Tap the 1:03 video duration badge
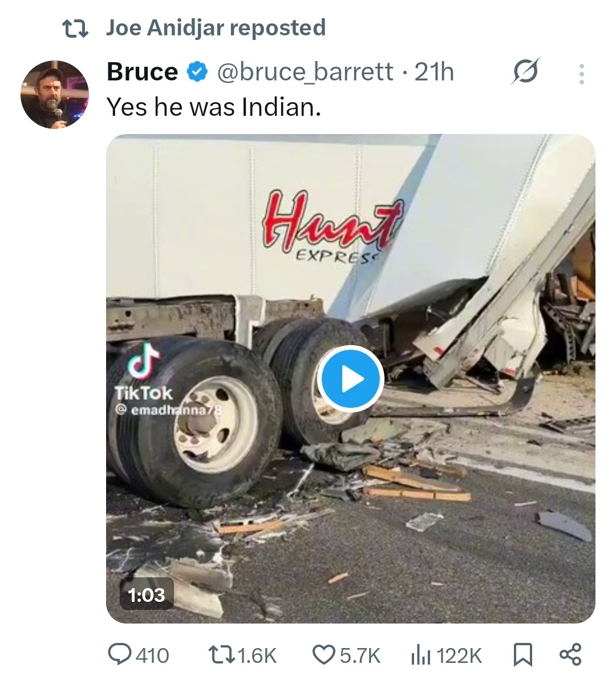The height and width of the screenshot is (684, 616). (x=147, y=595)
